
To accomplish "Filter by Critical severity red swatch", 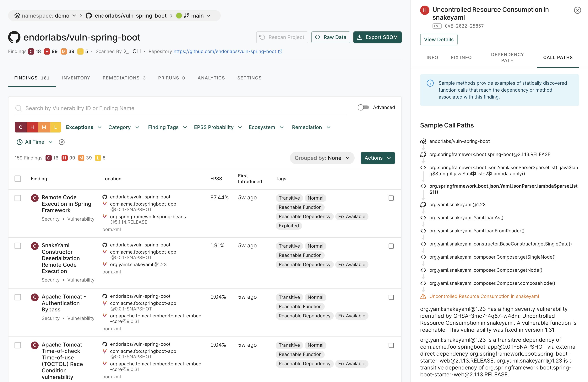I will [x=20, y=127].
